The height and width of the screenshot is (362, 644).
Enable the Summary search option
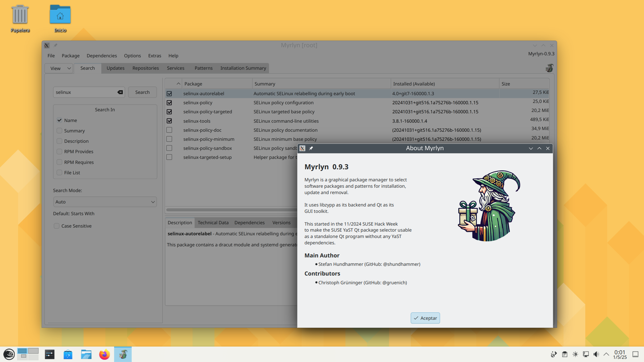(x=59, y=131)
